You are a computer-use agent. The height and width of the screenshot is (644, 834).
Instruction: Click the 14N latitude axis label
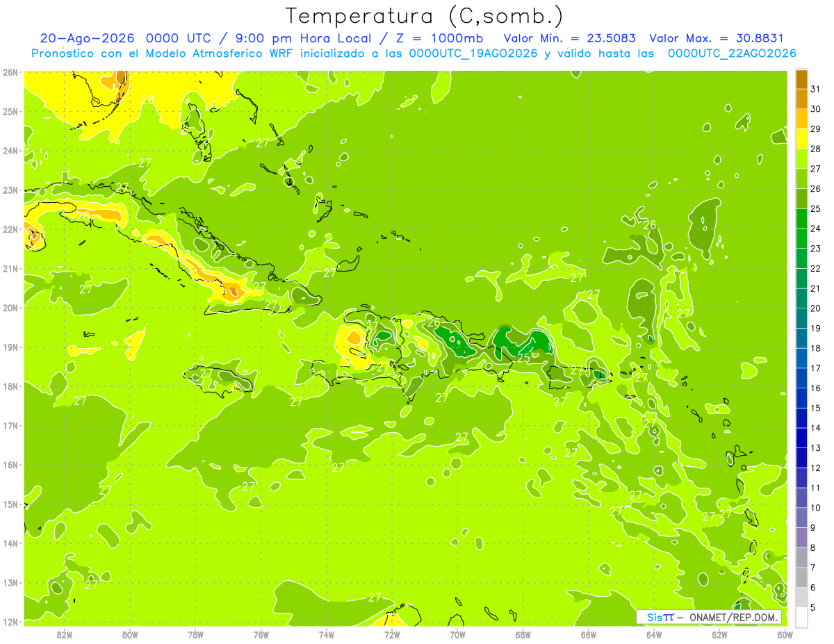[10, 543]
